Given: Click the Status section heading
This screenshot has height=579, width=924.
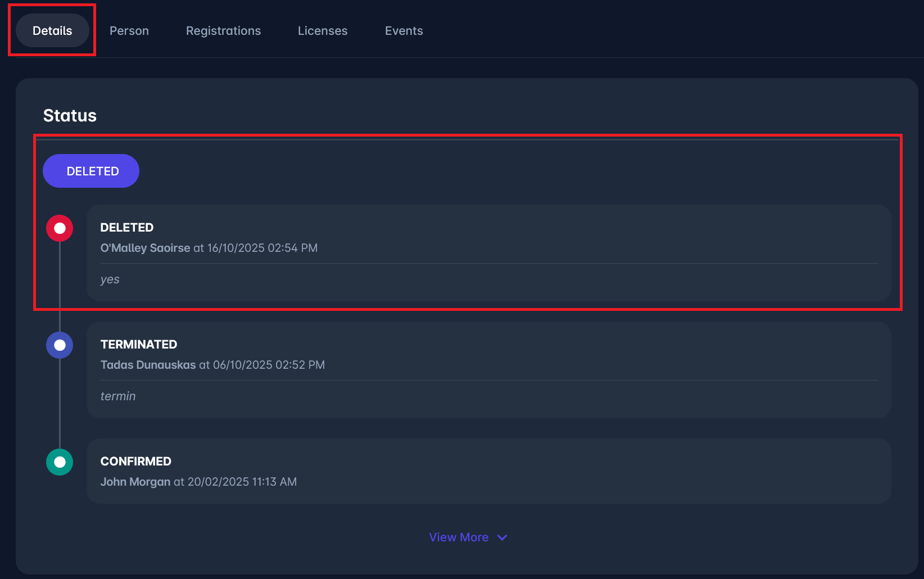Looking at the screenshot, I should point(70,115).
